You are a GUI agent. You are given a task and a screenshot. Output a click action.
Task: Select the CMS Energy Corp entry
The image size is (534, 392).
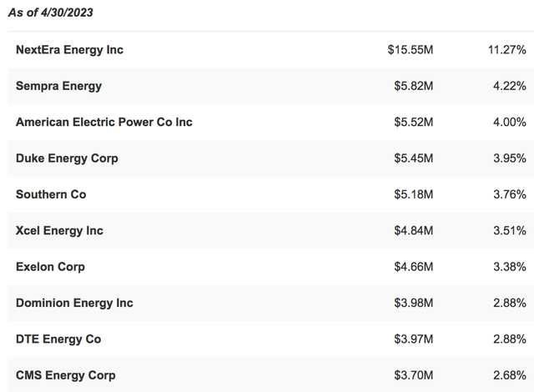(65, 375)
